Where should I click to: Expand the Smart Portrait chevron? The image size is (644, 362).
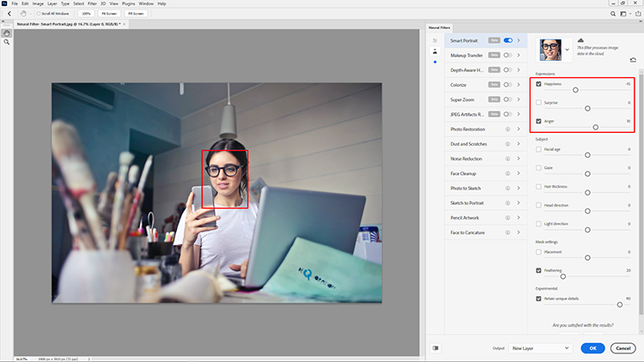[519, 40]
